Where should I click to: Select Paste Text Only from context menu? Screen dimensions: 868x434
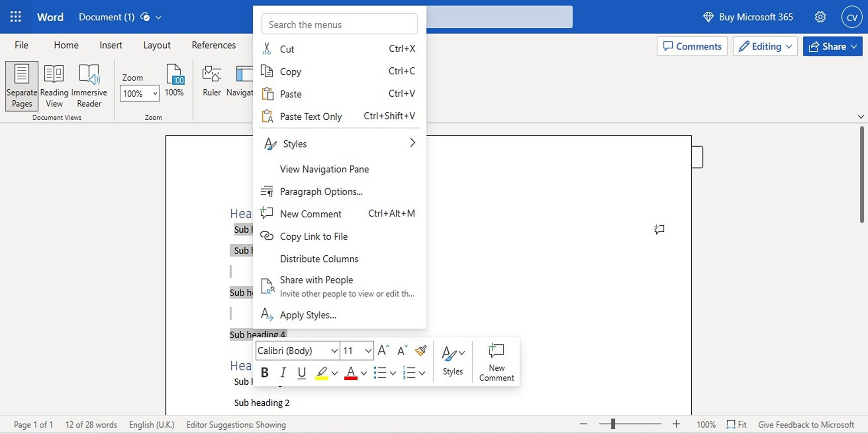coord(311,116)
